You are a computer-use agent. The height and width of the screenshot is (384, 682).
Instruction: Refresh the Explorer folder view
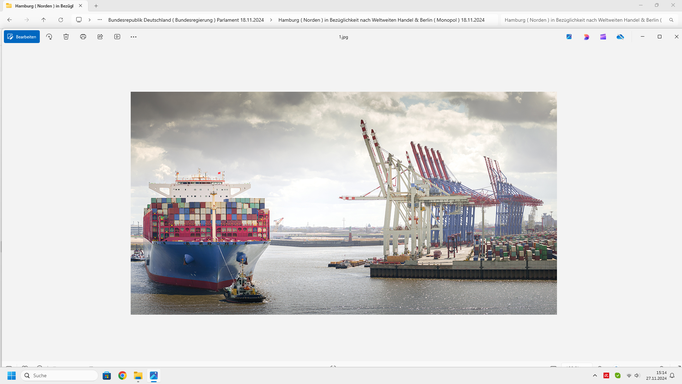coord(60,20)
